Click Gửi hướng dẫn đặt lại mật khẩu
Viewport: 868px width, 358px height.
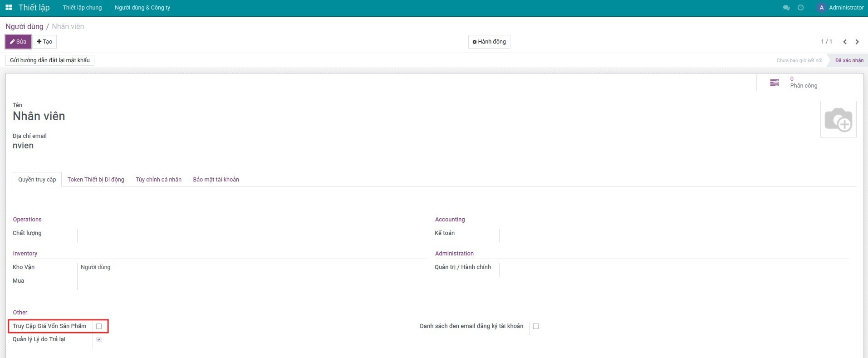coord(50,60)
